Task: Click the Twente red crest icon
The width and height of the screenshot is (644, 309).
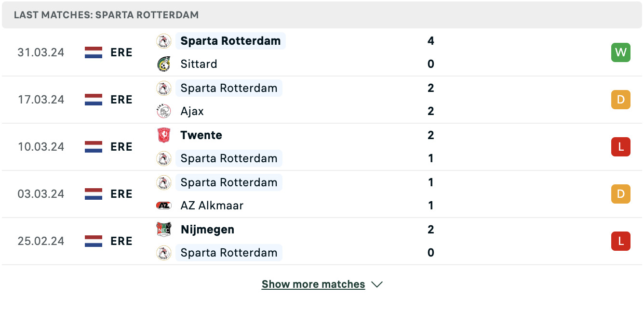Action: (x=164, y=135)
